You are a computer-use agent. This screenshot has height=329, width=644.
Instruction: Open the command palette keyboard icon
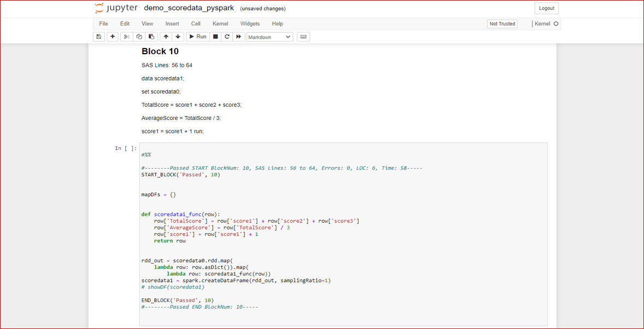pos(303,37)
